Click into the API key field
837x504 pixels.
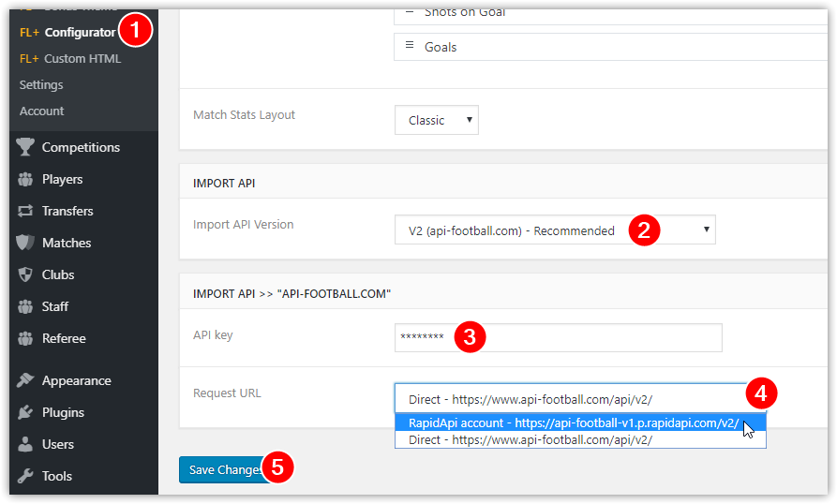pos(559,337)
